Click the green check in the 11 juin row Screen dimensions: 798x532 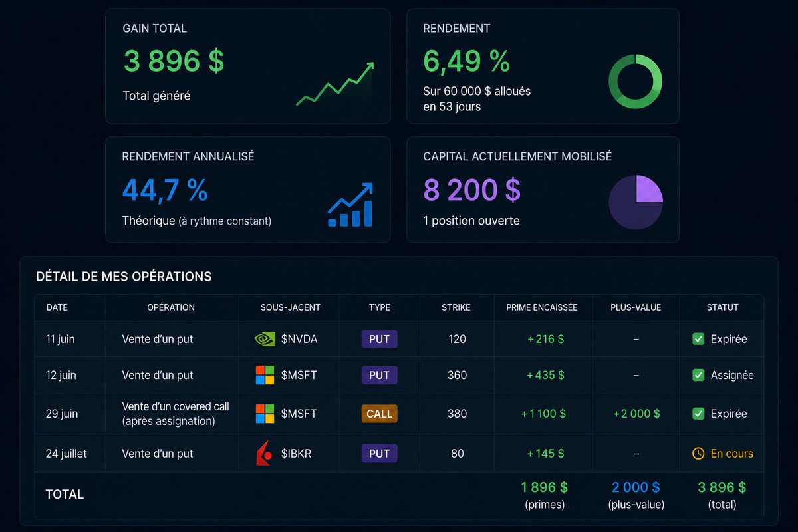pyautogui.click(x=698, y=339)
